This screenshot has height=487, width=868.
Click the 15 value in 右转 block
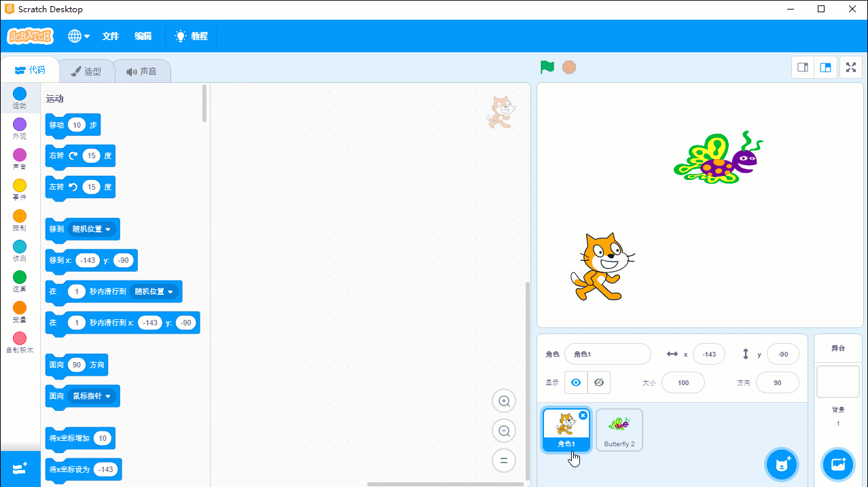tap(92, 156)
